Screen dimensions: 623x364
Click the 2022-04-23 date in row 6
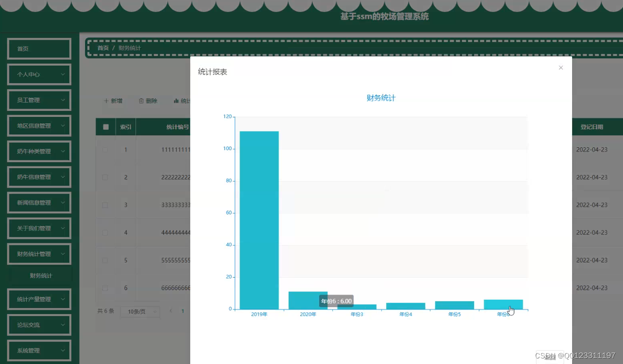(x=592, y=288)
